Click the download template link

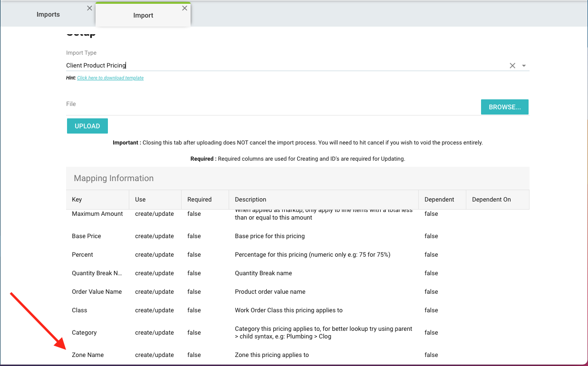point(110,78)
